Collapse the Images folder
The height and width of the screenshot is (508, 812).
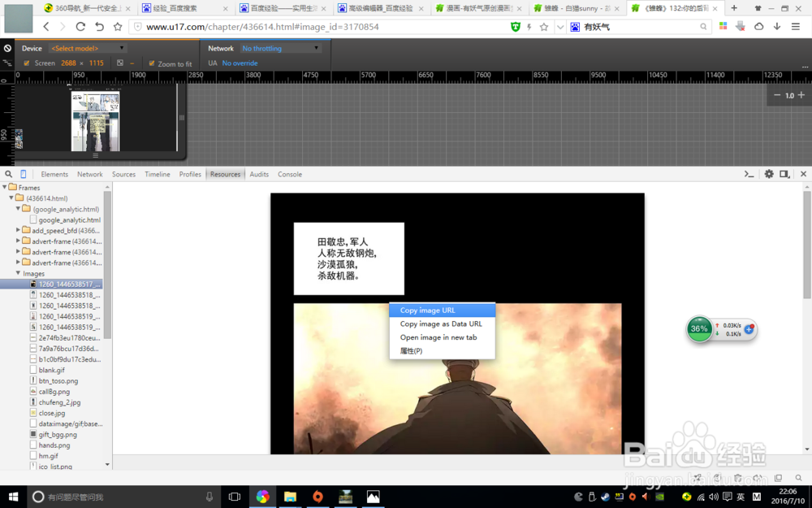[18, 272]
